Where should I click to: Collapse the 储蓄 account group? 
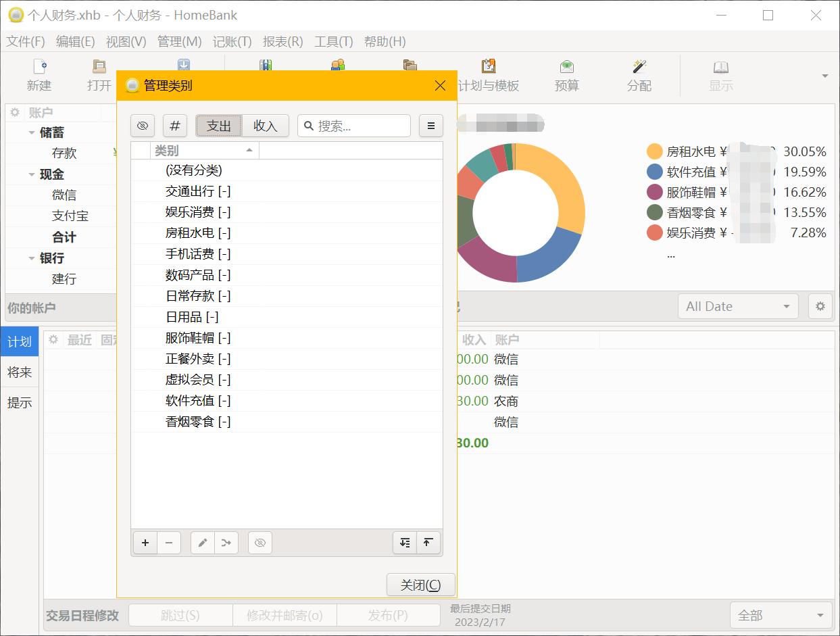pos(32,133)
